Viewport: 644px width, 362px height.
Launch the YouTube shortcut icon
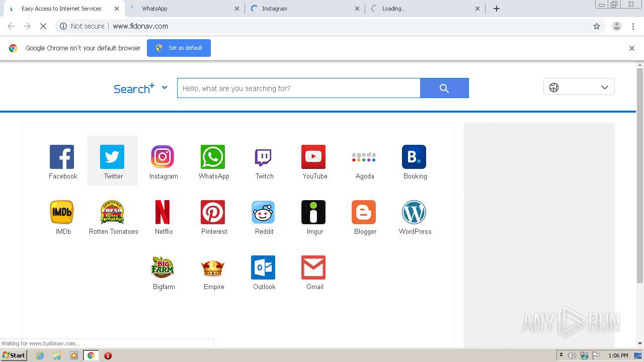click(313, 157)
